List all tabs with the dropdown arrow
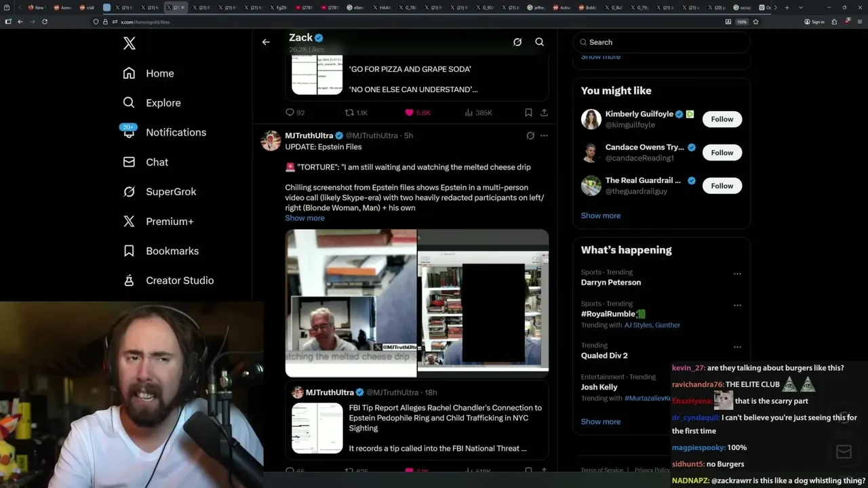 [800, 7]
